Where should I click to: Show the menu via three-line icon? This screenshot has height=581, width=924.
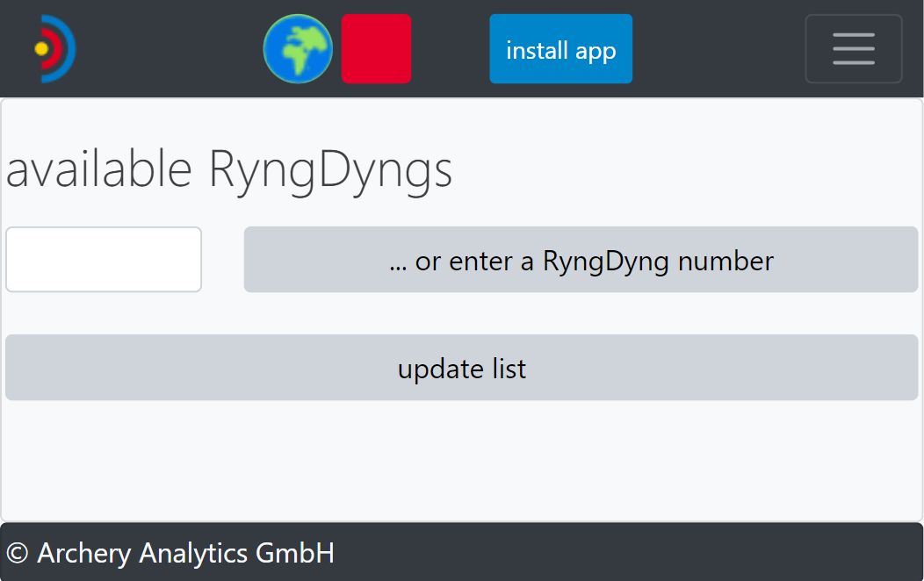pos(853,49)
